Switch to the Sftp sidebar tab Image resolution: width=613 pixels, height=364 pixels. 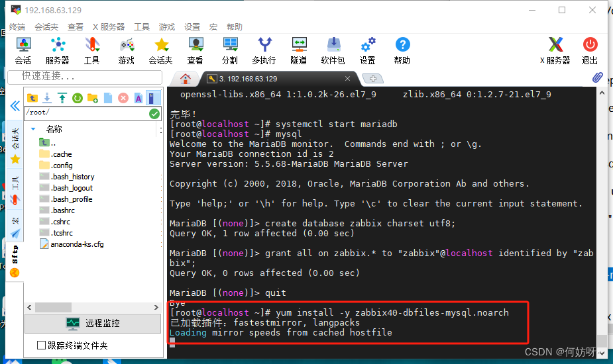(15, 261)
